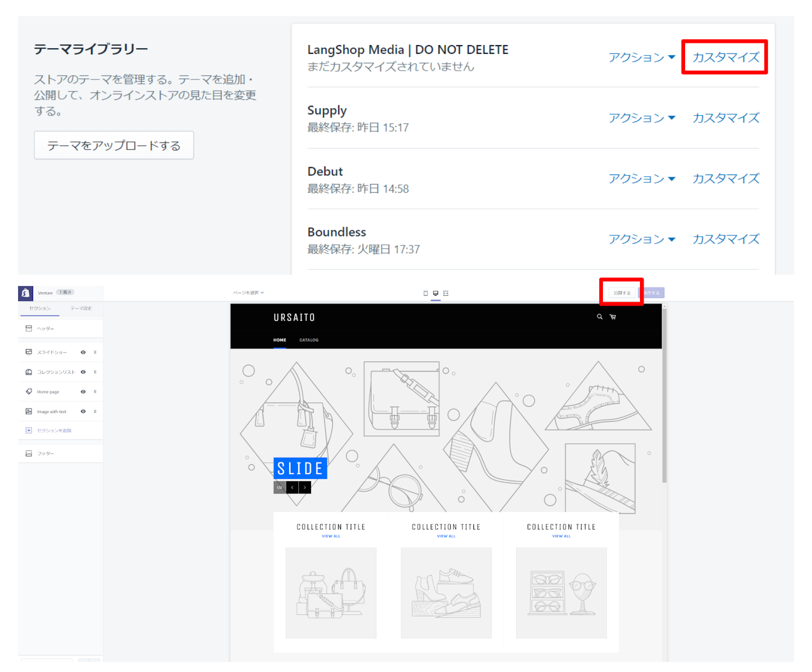Click the SLIDE heading on slideshow
The image size is (812, 672).
300,468
